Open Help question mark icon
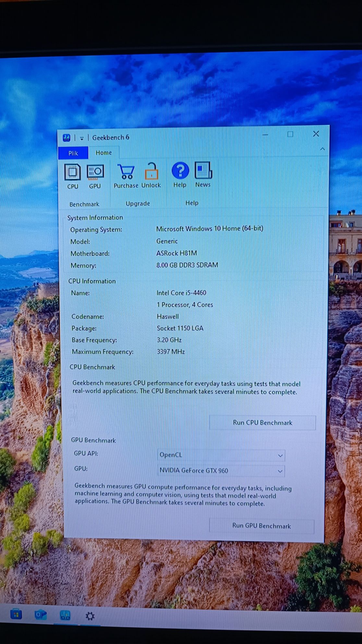The width and height of the screenshot is (362, 644). 180,175
